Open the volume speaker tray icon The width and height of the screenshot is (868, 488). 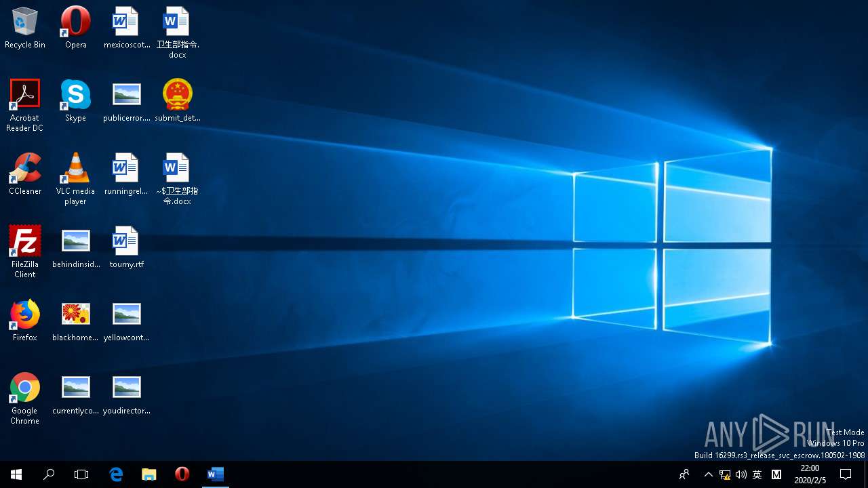point(741,474)
